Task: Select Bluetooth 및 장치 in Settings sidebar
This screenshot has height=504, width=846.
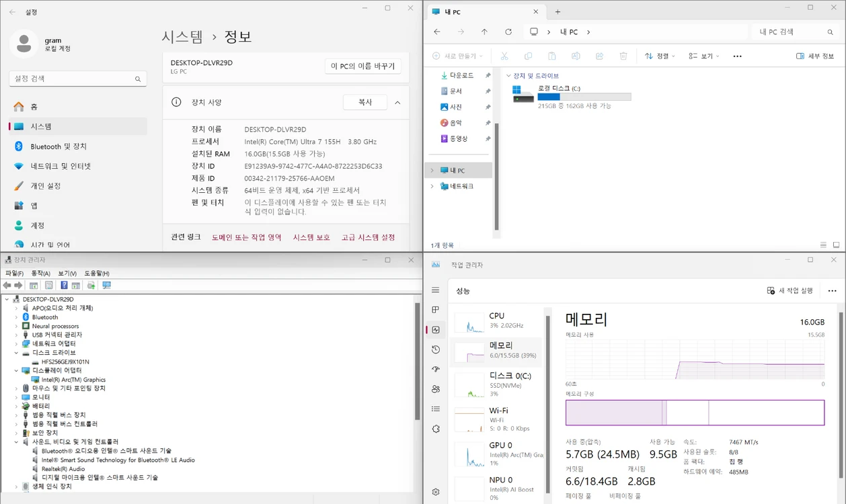Action: point(78,146)
